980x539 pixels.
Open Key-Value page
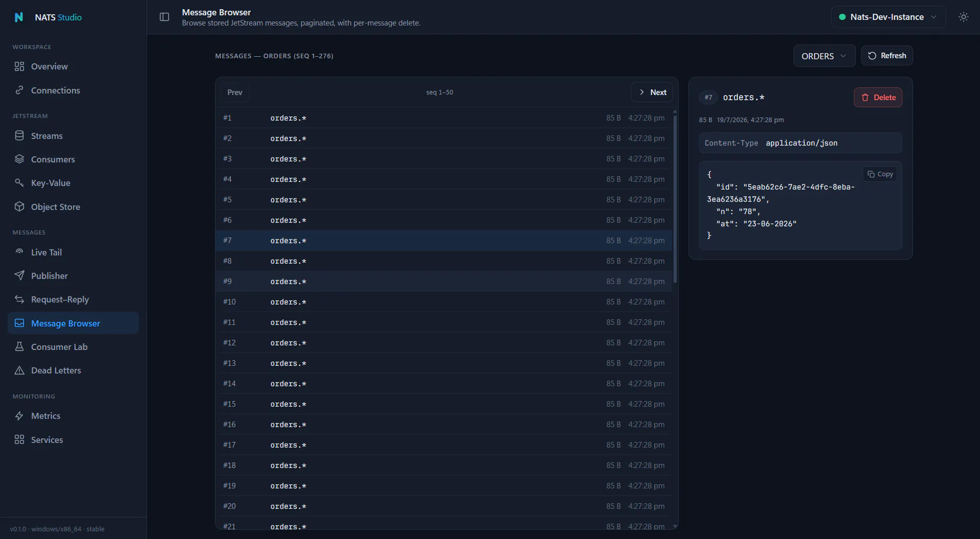click(x=73, y=182)
